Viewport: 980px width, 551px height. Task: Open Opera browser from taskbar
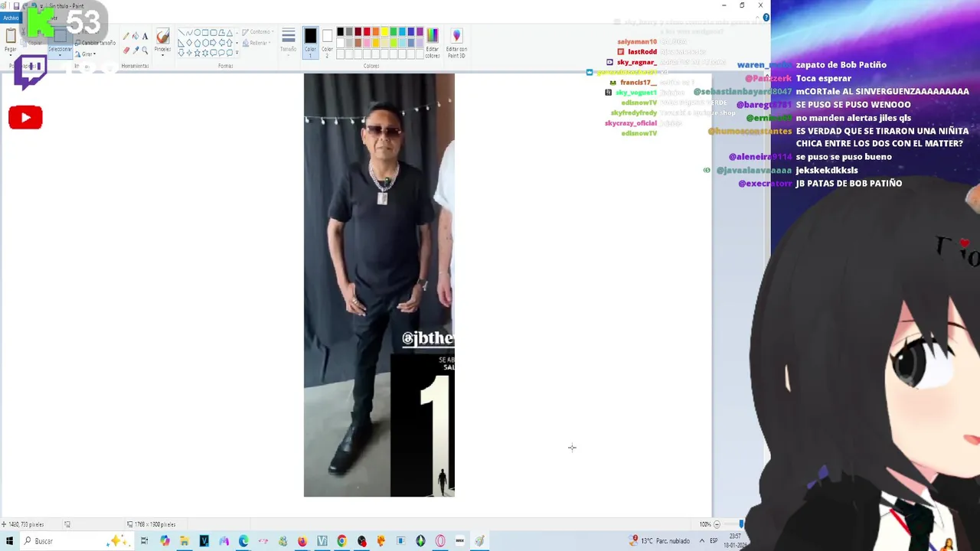440,541
